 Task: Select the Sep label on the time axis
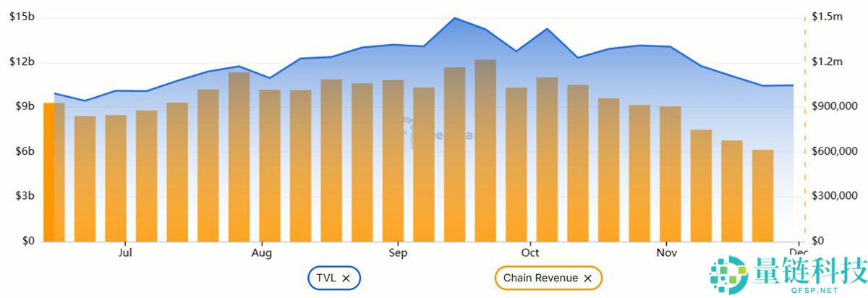pos(398,253)
